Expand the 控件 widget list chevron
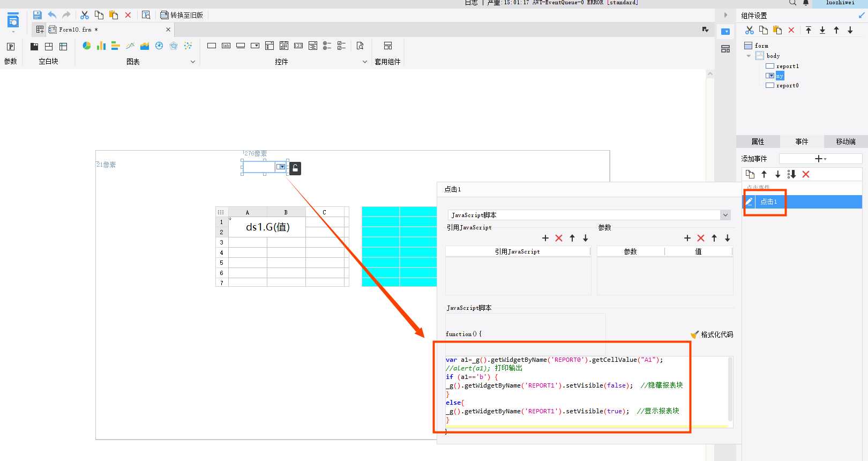 [x=365, y=62]
